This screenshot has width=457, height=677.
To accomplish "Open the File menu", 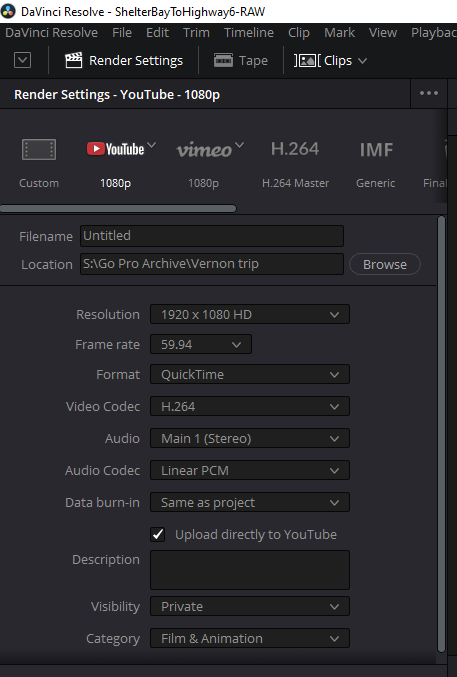I will (122, 33).
